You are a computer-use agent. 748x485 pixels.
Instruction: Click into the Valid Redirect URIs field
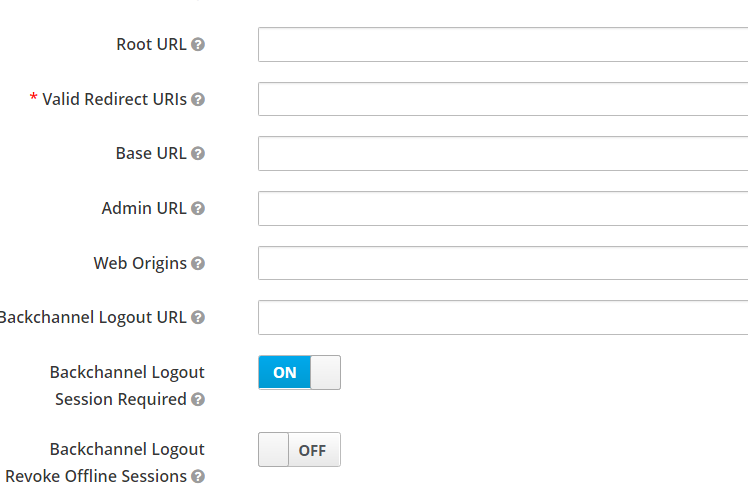[x=502, y=100]
